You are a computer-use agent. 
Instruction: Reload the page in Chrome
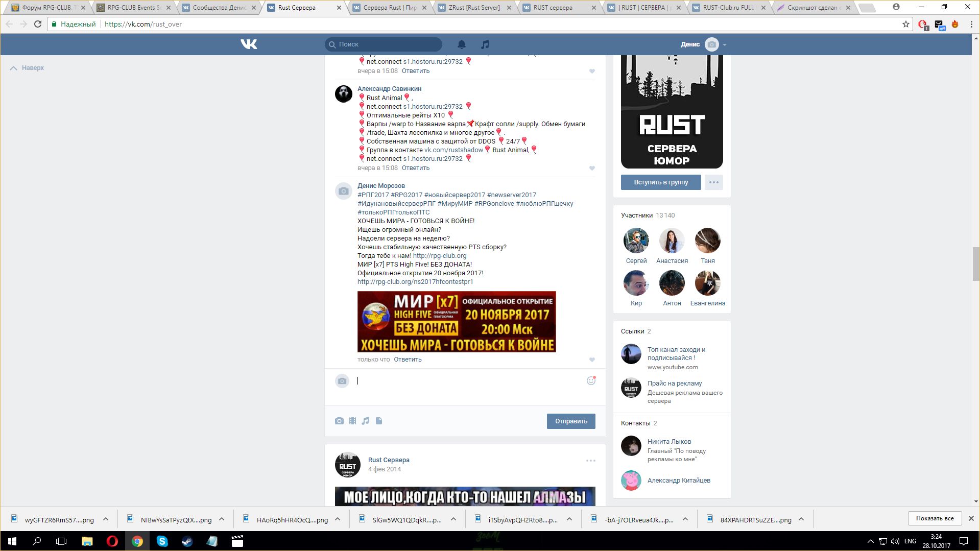point(38,24)
